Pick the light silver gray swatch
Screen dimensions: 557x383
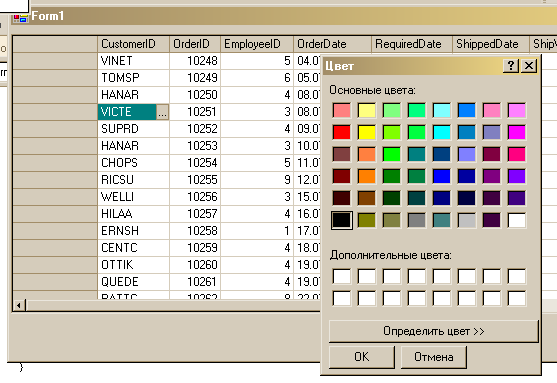point(467,220)
